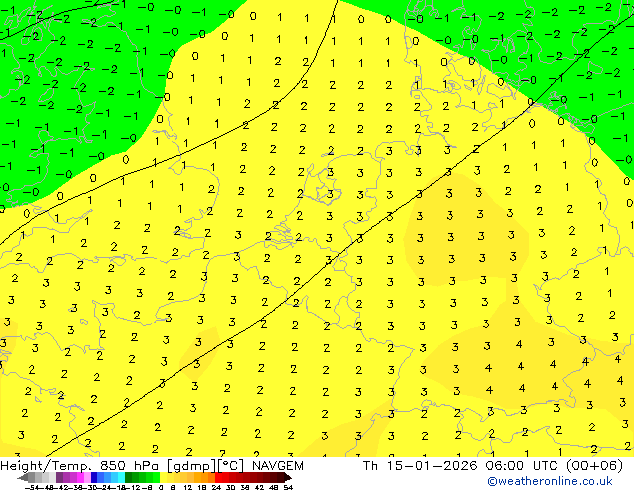Viewport: 634px width, 490px height.
Task: Click the 54 legend value at the scale end
Action: (x=287, y=488)
